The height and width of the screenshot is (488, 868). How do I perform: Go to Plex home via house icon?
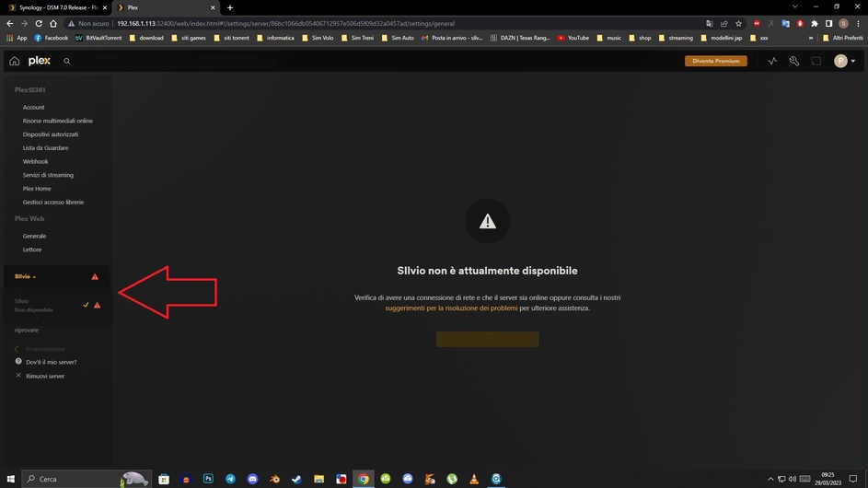15,61
